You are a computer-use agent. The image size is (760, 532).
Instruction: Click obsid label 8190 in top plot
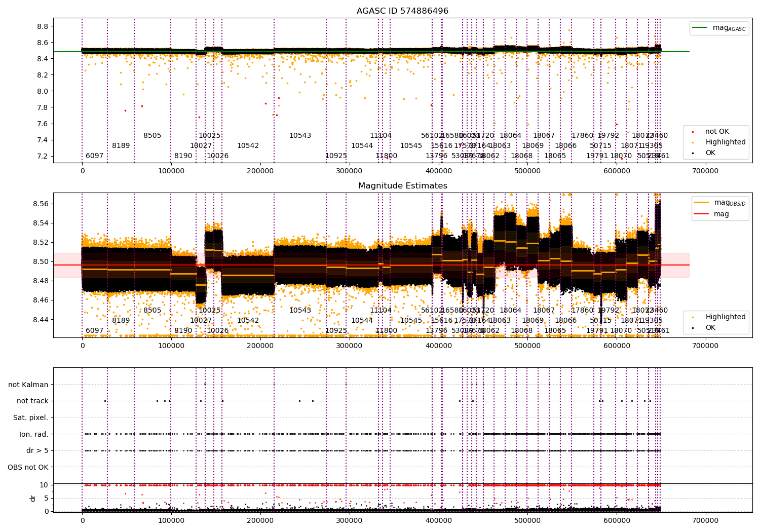[183, 156]
